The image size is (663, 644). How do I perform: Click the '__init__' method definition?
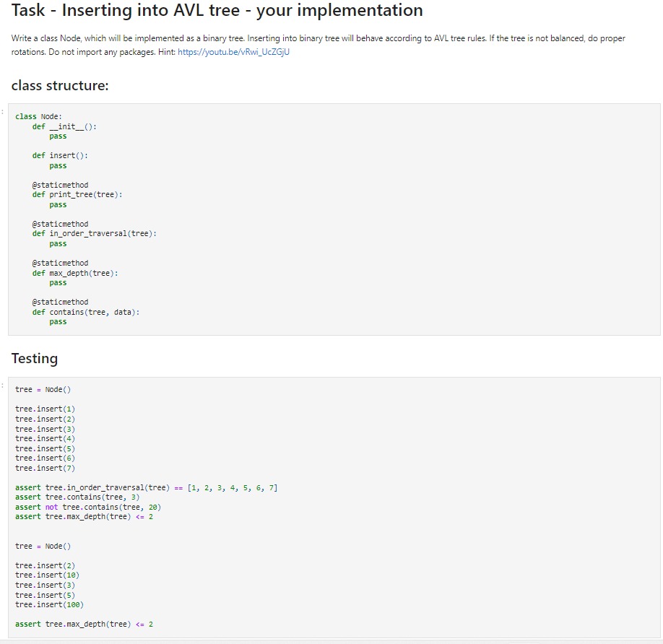pos(64,126)
